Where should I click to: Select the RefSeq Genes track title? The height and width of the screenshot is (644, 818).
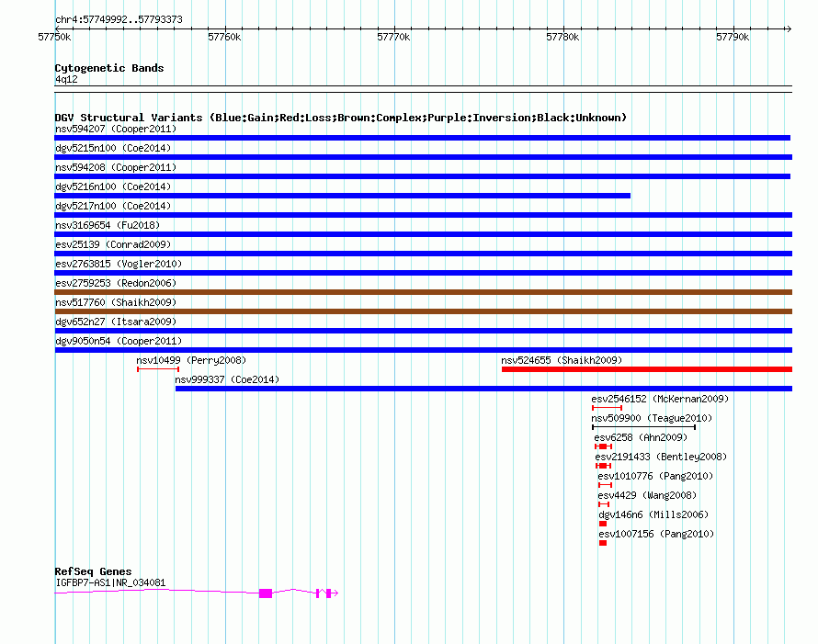(93, 571)
